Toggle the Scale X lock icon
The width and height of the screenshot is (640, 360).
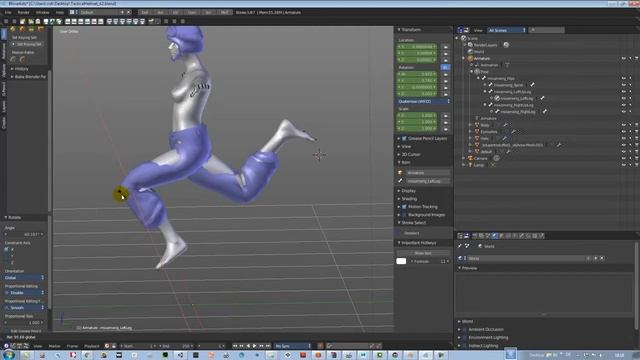click(446, 116)
